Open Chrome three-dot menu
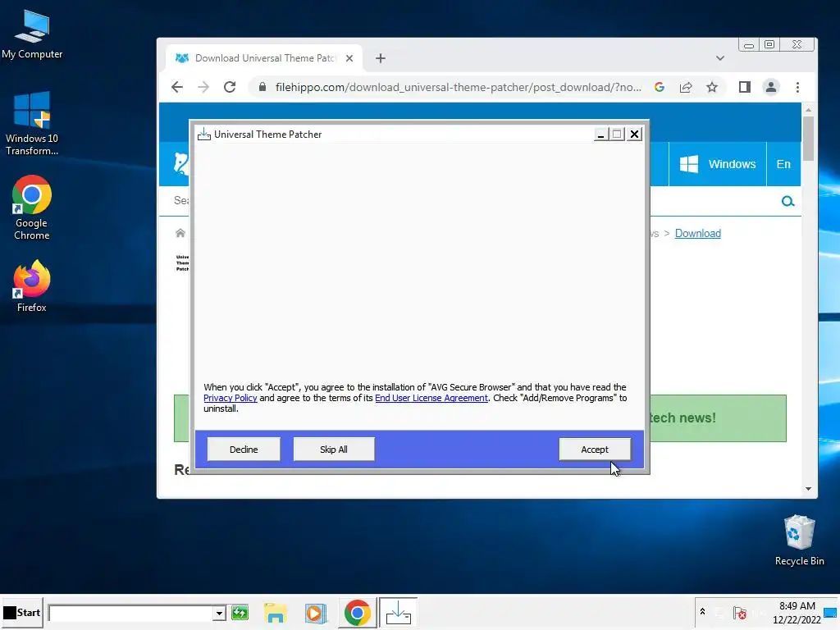840x630 pixels. click(797, 87)
